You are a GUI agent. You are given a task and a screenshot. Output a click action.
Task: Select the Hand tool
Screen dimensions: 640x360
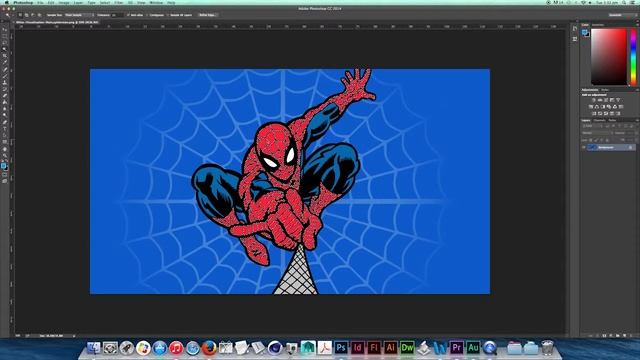[4, 149]
